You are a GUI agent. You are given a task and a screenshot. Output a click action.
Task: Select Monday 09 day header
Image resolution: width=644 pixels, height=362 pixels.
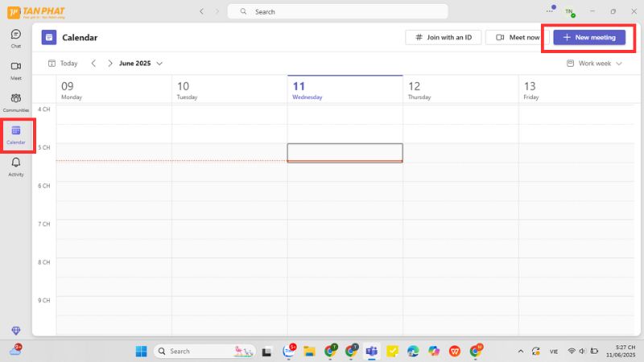114,90
